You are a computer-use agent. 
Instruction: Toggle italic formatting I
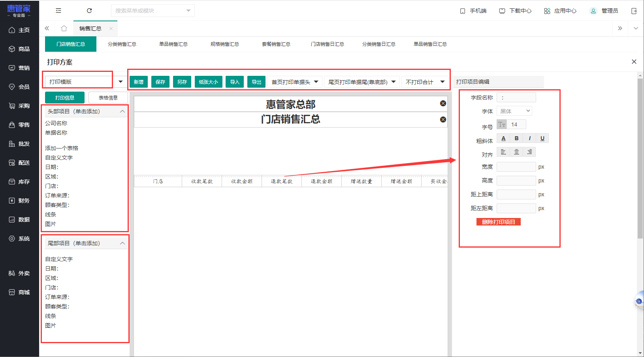click(529, 138)
